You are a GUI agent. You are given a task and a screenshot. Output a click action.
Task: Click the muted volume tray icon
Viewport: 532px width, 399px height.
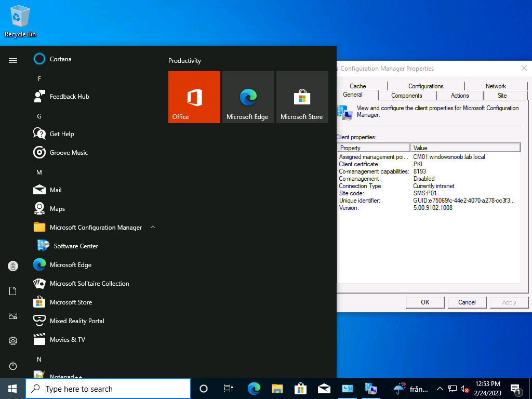[x=464, y=389]
